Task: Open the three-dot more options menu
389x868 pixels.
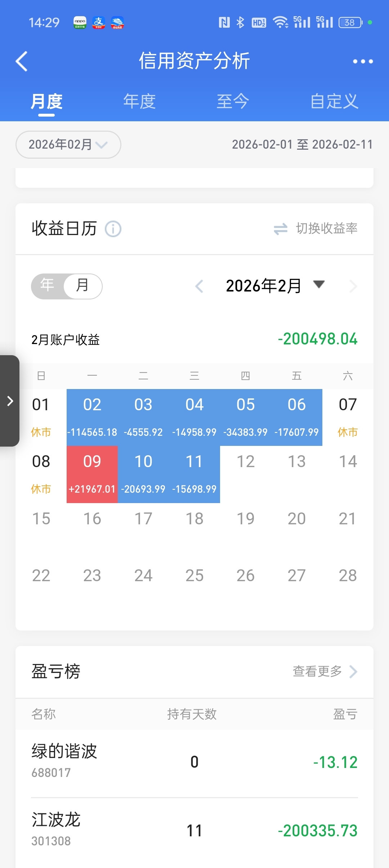Action: (363, 62)
